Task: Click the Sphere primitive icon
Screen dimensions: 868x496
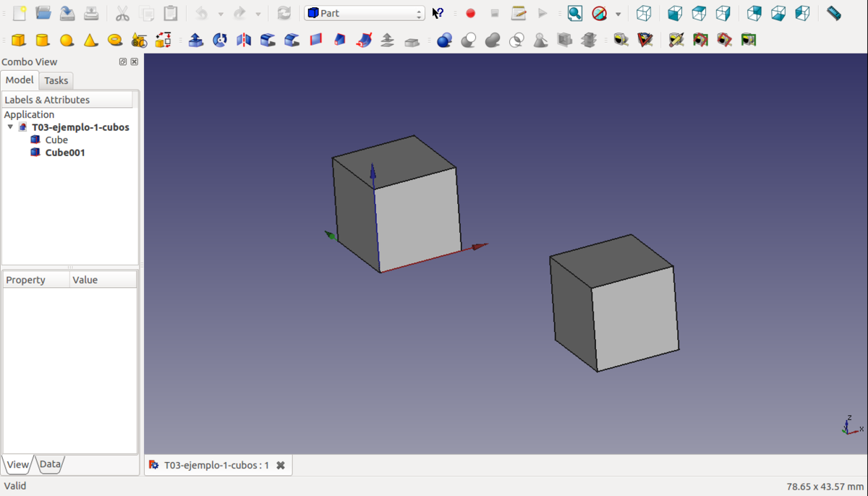Action: click(67, 40)
